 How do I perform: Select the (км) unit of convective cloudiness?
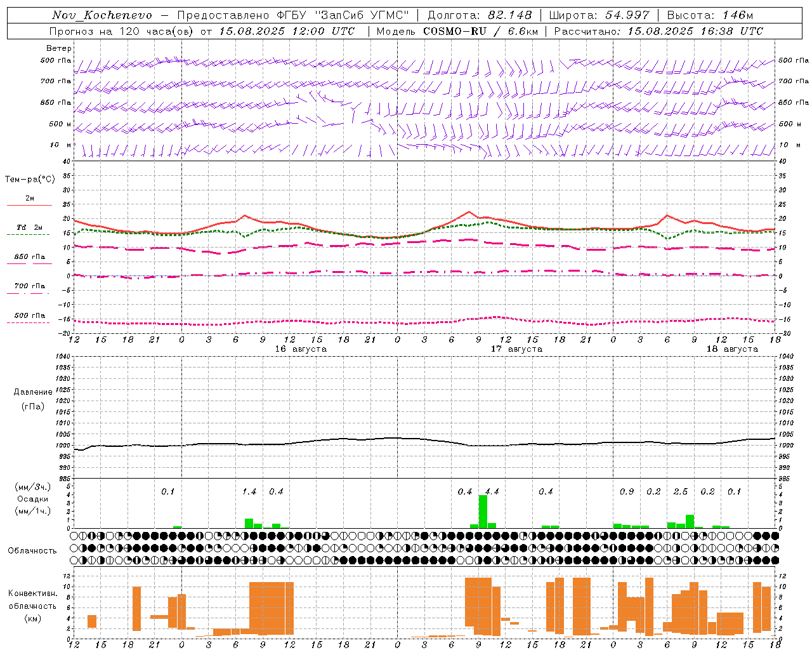(x=32, y=618)
